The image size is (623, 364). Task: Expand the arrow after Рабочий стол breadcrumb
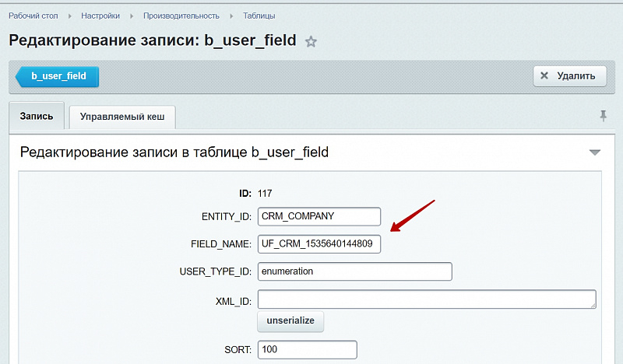[69, 16]
